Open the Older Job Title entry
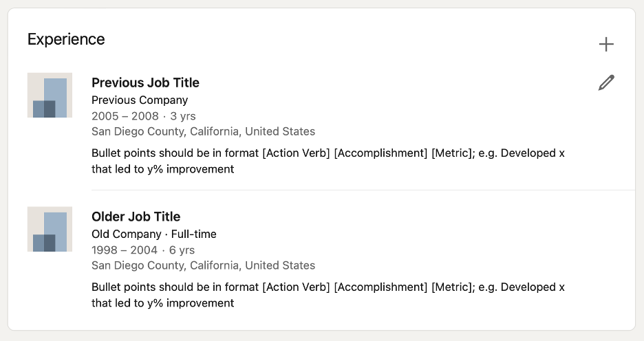Screen dimensions: 644x341 click(x=136, y=217)
